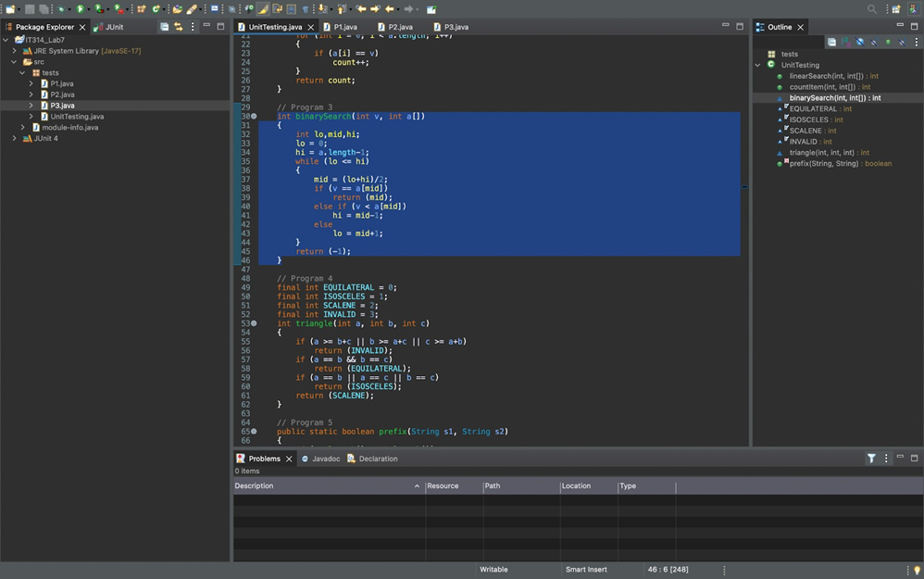Viewport: 924px width, 579px height.
Task: Close the UnitTesting.java editor tab
Action: click(x=310, y=27)
